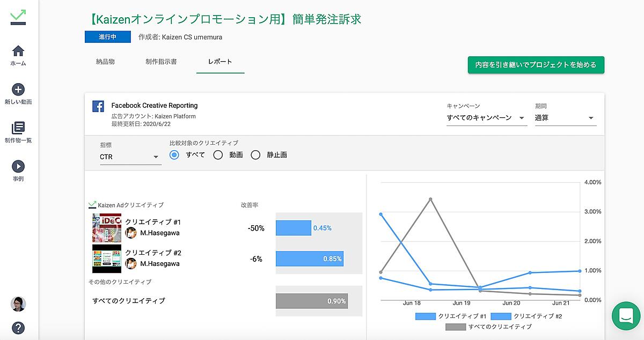The height and width of the screenshot is (340, 644).
Task: Expand the キャンペーン dropdown
Action: click(486, 118)
